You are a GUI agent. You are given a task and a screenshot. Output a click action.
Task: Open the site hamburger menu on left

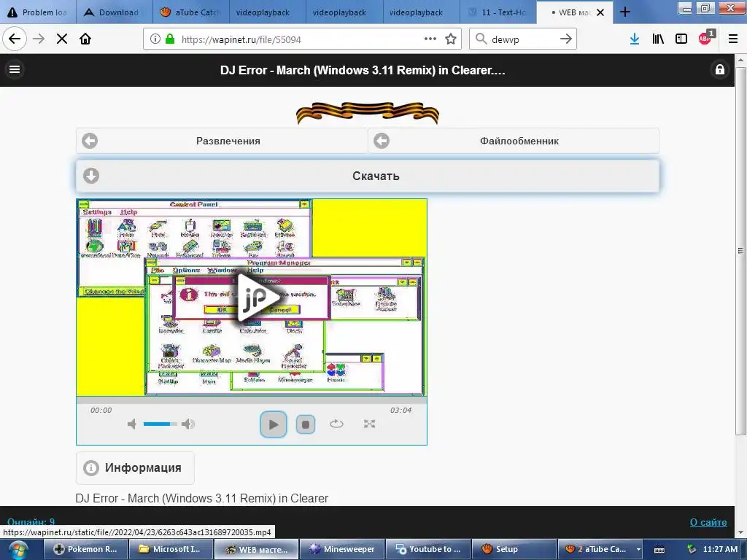pyautogui.click(x=15, y=69)
